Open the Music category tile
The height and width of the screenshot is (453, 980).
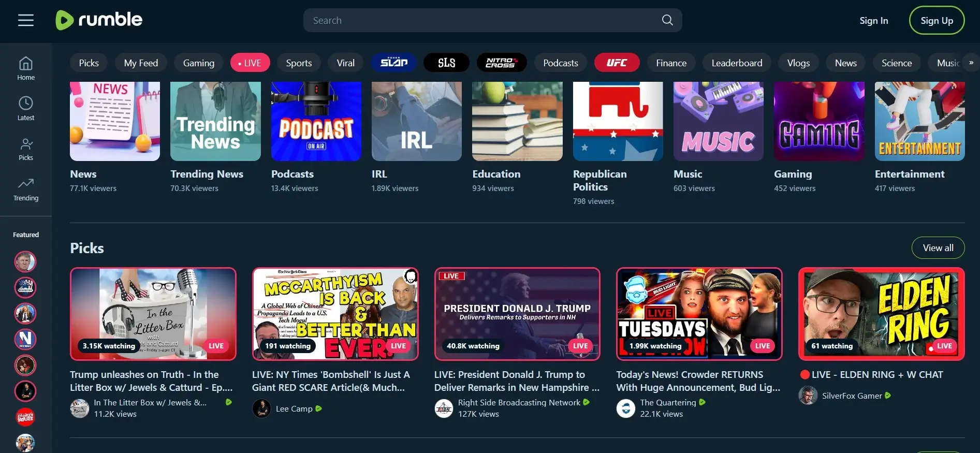pos(719,121)
